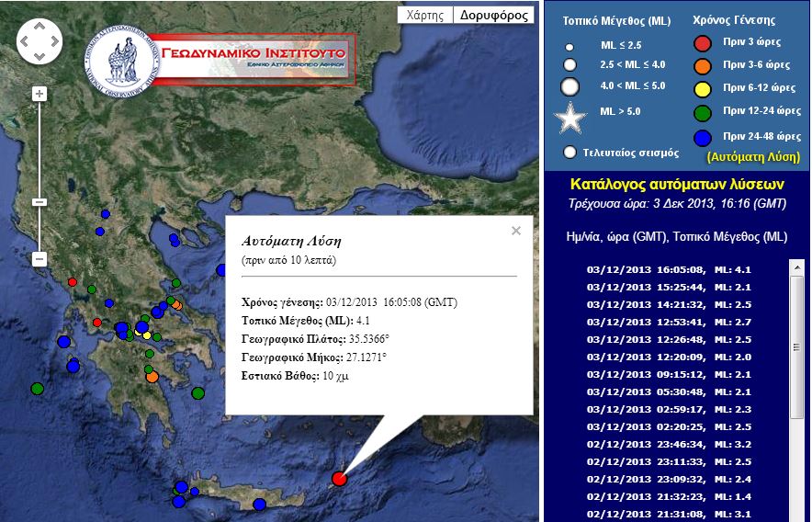Click the green marker at far left in sea
This screenshot has height=522, width=812.
pyautogui.click(x=37, y=389)
